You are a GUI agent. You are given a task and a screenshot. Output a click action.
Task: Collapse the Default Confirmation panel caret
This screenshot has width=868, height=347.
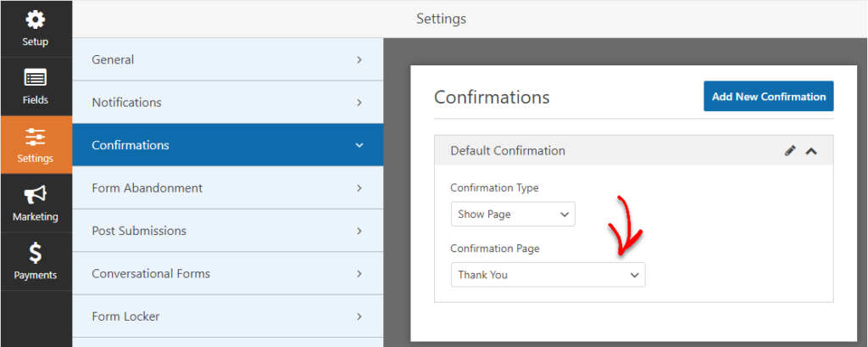[x=811, y=151]
